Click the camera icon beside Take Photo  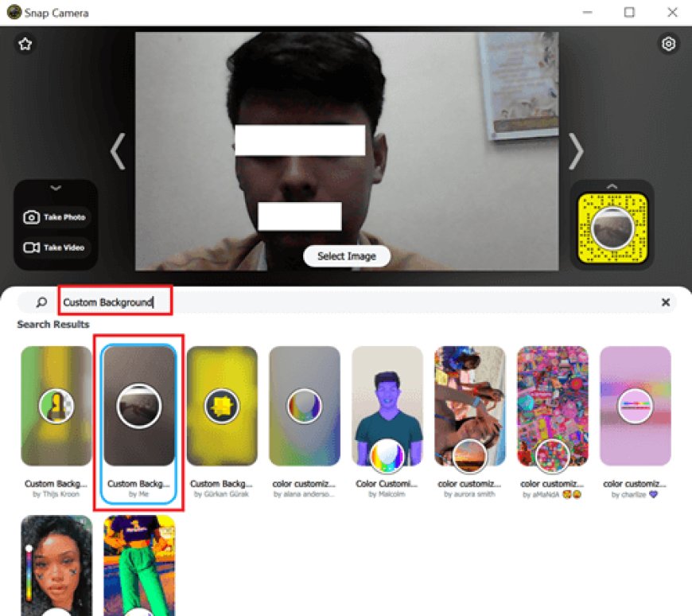point(32,216)
